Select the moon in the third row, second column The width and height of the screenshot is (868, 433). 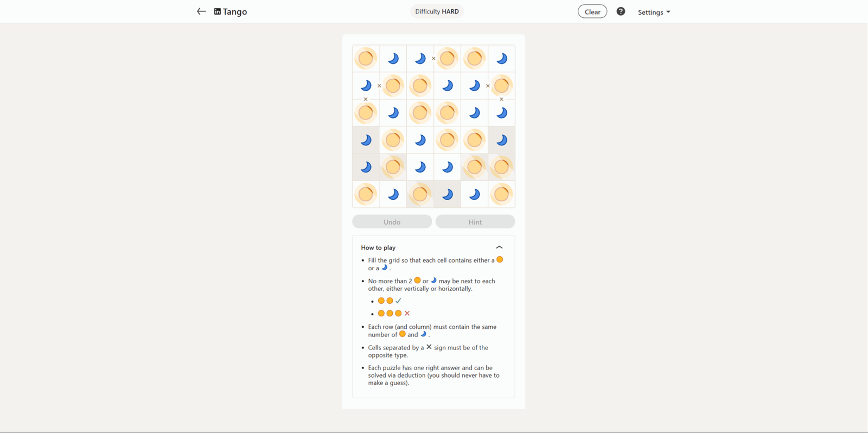click(393, 113)
